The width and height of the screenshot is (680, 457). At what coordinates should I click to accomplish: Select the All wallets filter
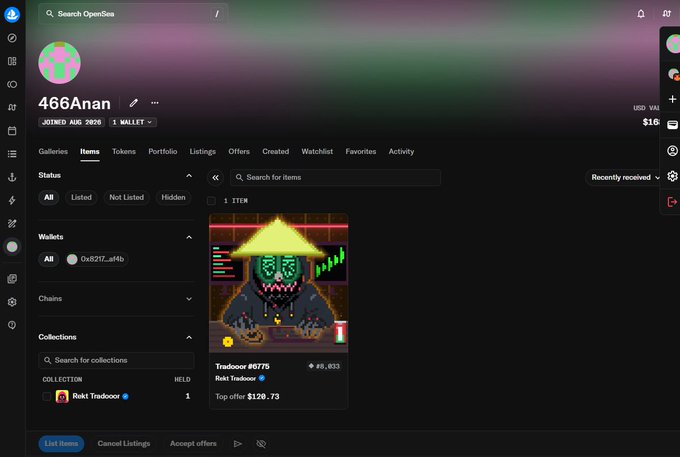click(x=49, y=259)
